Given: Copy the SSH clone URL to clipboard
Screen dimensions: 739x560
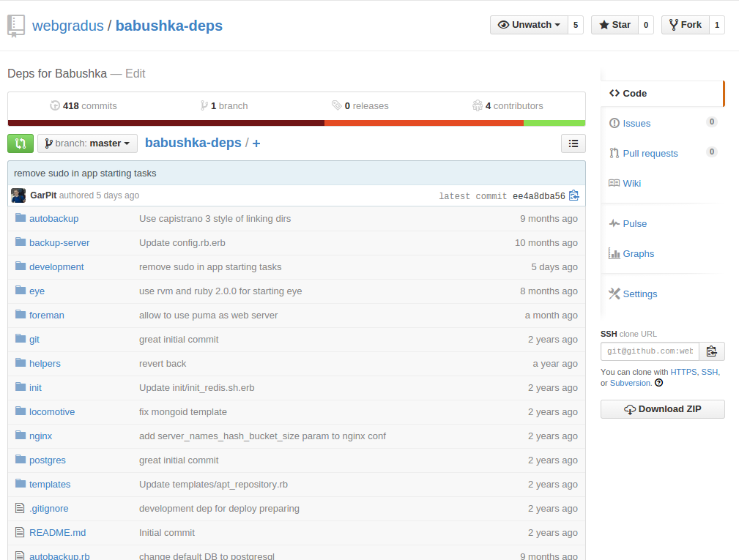Looking at the screenshot, I should [x=712, y=351].
